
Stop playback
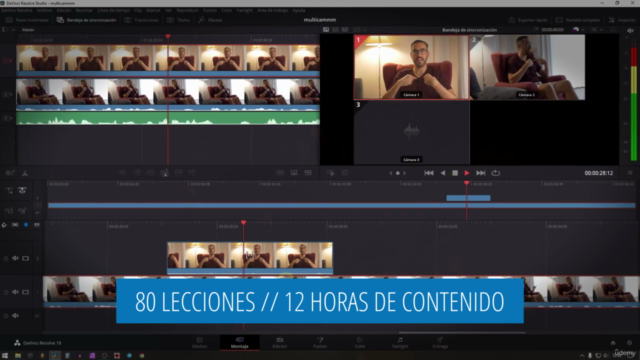point(455,173)
